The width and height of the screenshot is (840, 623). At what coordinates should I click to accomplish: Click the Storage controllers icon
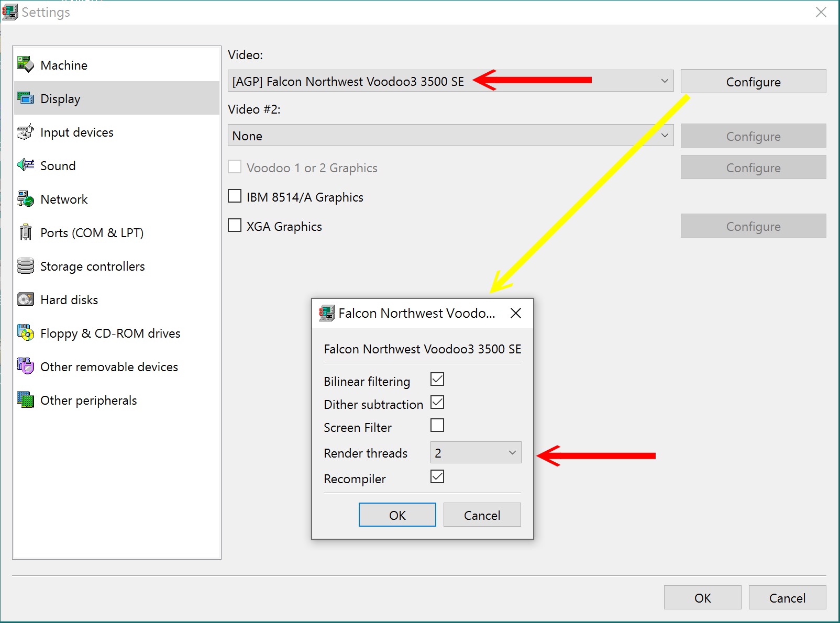[26, 265]
